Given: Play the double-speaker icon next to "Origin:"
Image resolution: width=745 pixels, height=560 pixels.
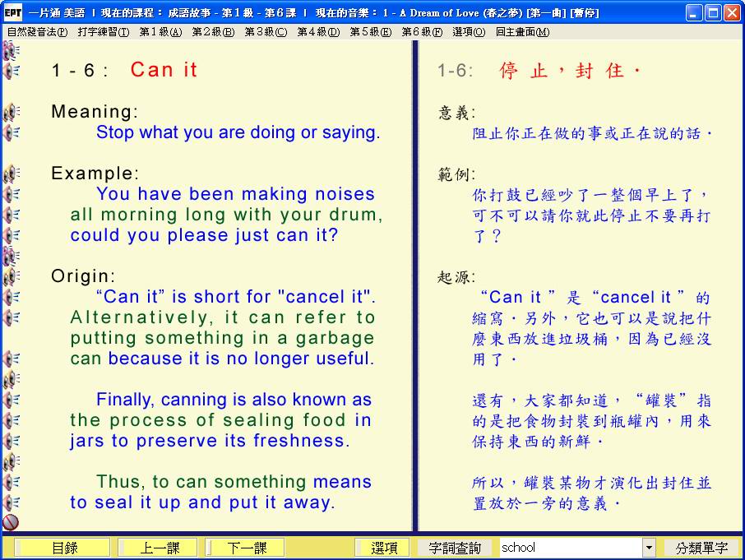Looking at the screenshot, I should click(12, 276).
